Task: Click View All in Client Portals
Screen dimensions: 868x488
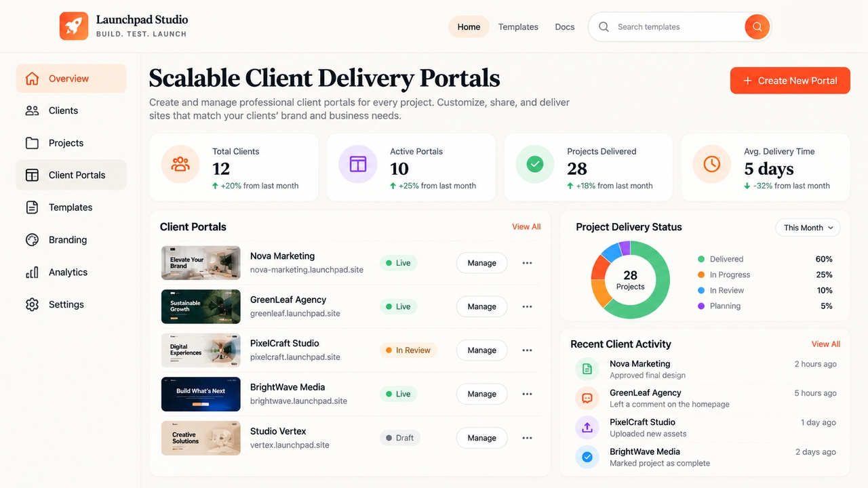Action: pos(526,227)
